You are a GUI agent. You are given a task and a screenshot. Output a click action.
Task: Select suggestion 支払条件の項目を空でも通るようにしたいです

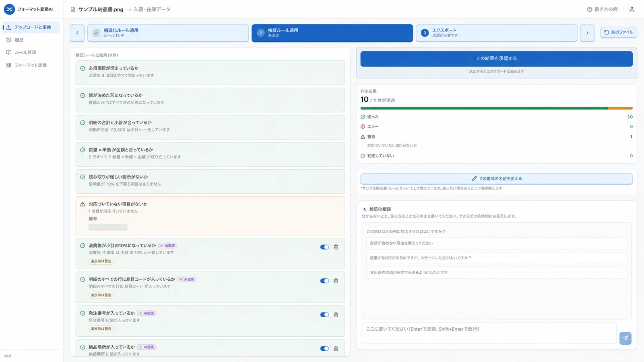click(x=496, y=272)
